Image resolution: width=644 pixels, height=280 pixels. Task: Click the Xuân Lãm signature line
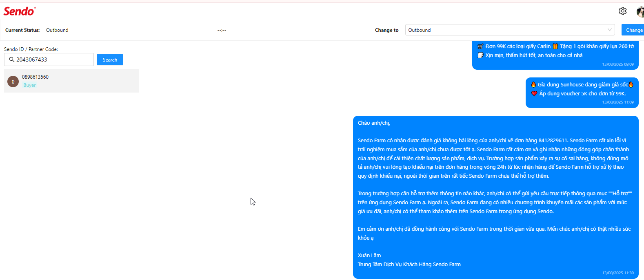tap(369, 256)
